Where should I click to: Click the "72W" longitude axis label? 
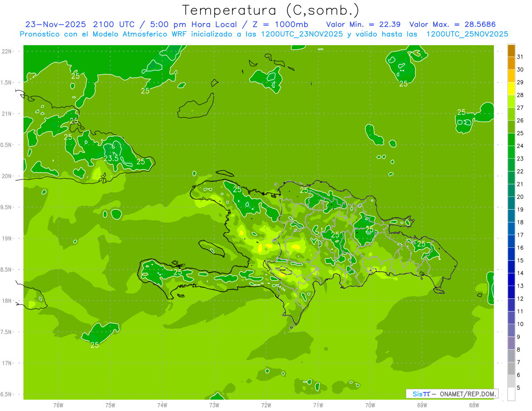click(266, 405)
